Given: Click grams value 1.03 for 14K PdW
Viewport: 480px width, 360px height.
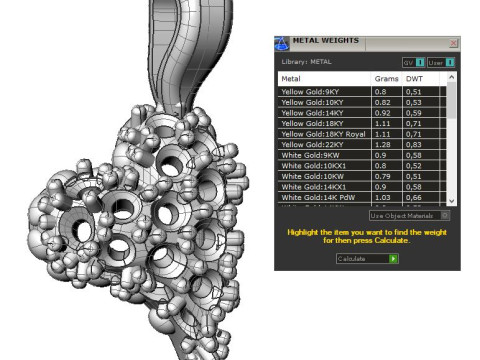Looking at the screenshot, I should (x=382, y=197).
